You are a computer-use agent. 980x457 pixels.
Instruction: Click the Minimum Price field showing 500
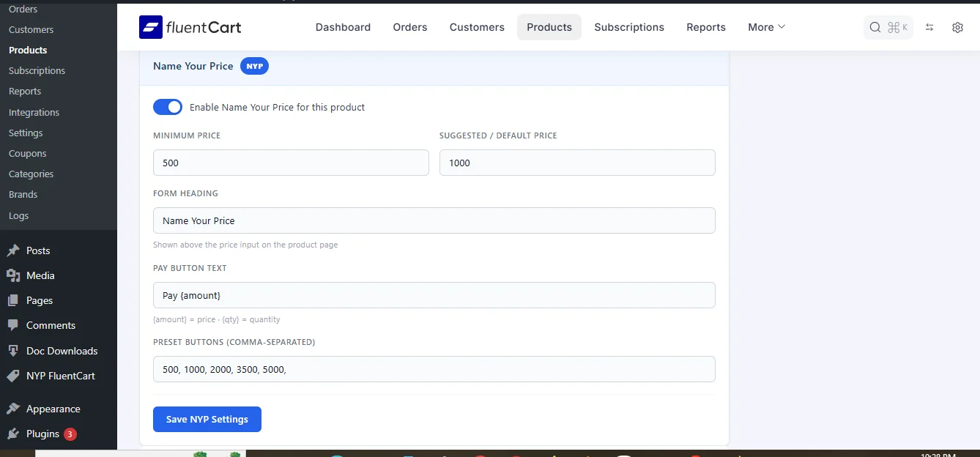[x=291, y=163]
